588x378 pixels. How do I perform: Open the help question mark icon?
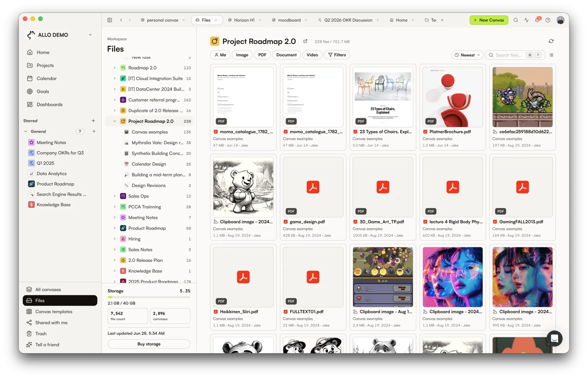click(548, 20)
